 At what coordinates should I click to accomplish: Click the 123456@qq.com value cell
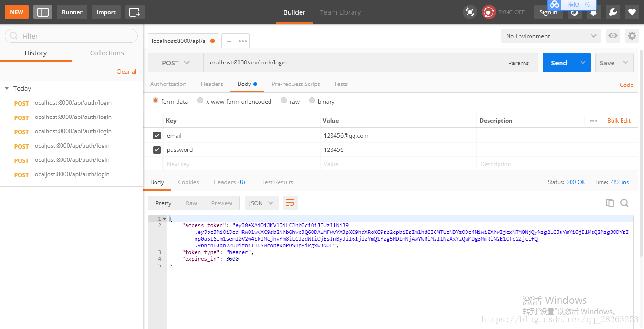pos(398,136)
